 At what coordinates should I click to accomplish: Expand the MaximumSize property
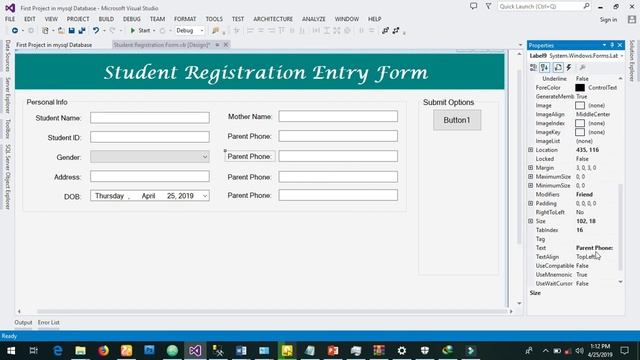coord(531,177)
